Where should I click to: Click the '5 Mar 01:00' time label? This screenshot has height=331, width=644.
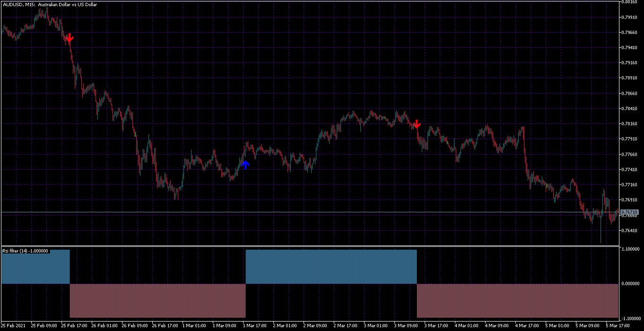click(x=558, y=326)
